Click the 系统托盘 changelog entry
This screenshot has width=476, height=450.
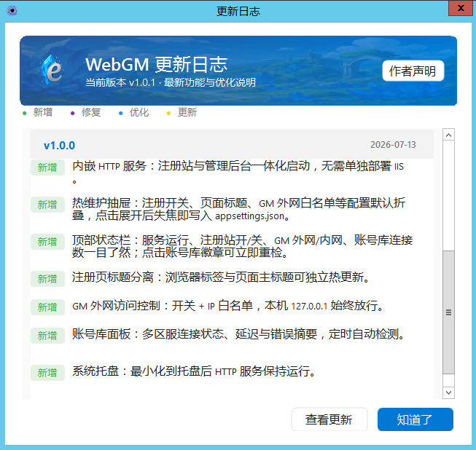pos(194,371)
